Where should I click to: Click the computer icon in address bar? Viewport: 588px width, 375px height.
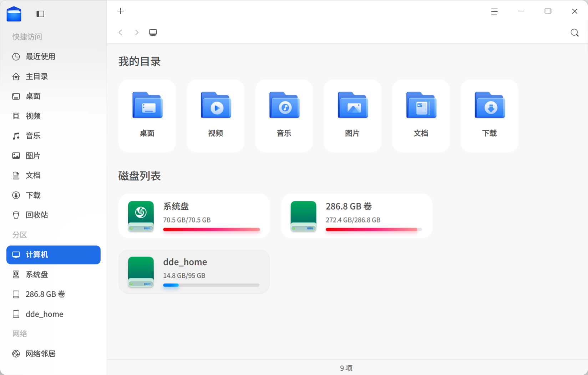pos(153,32)
